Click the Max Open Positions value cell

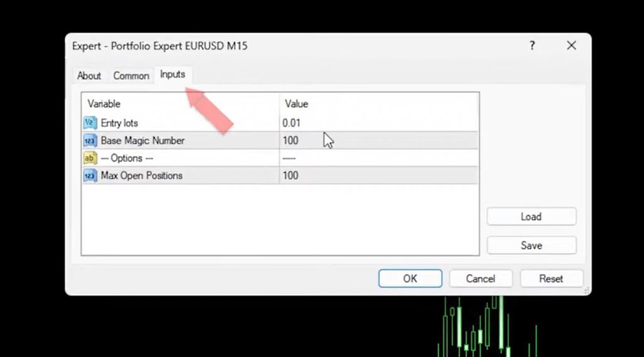pyautogui.click(x=377, y=176)
